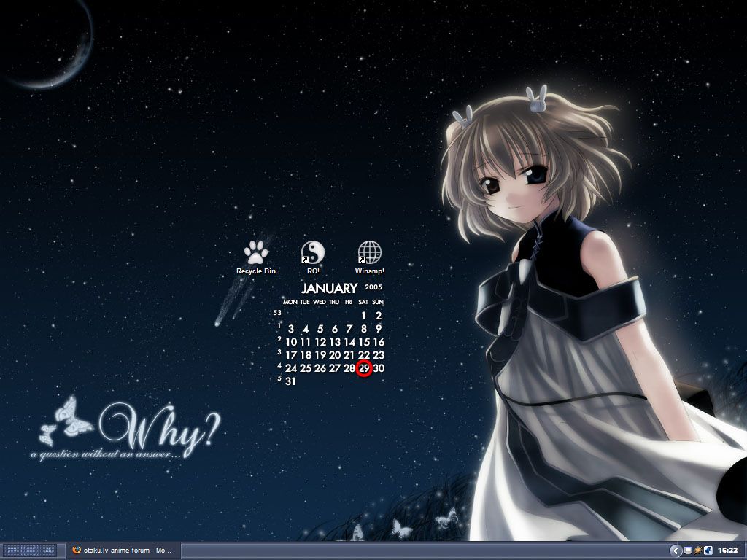Select Sunday the 23rd on the calendar
The height and width of the screenshot is (560, 747).
pos(379,355)
